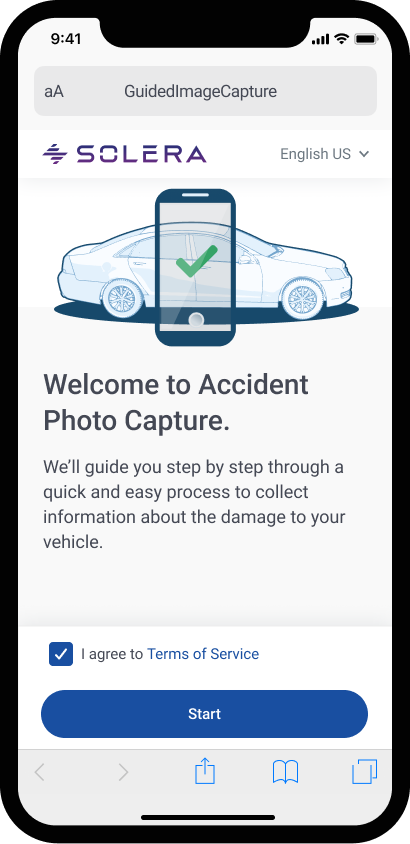Open the English US language dropdown
Image resolution: width=410 pixels, height=844 pixels.
[x=325, y=154]
